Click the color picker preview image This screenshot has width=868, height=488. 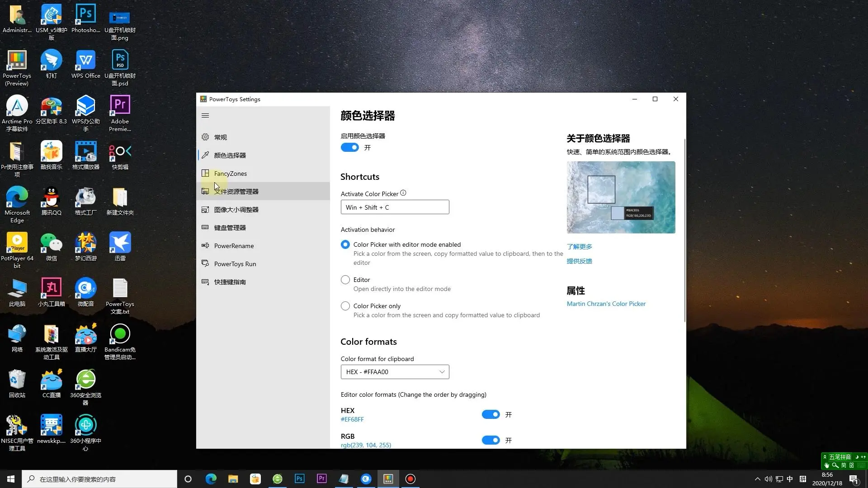[x=621, y=197]
